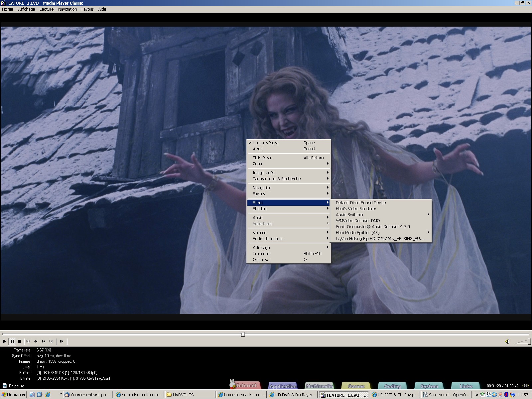Expand the Image vidéo submenu
The height and width of the screenshot is (399, 532).
pyautogui.click(x=289, y=173)
